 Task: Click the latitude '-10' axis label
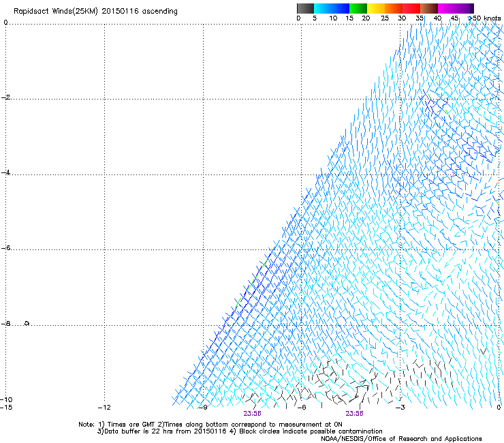(x=6, y=399)
